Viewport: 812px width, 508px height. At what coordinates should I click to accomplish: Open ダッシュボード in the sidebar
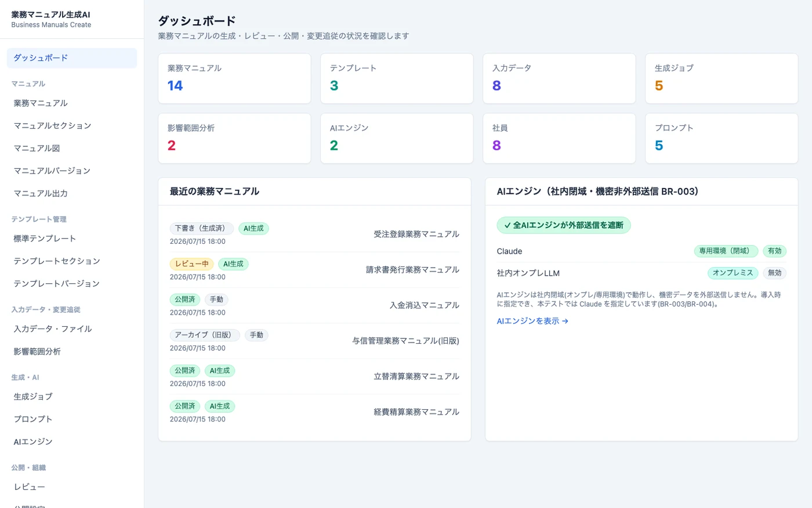[72, 58]
